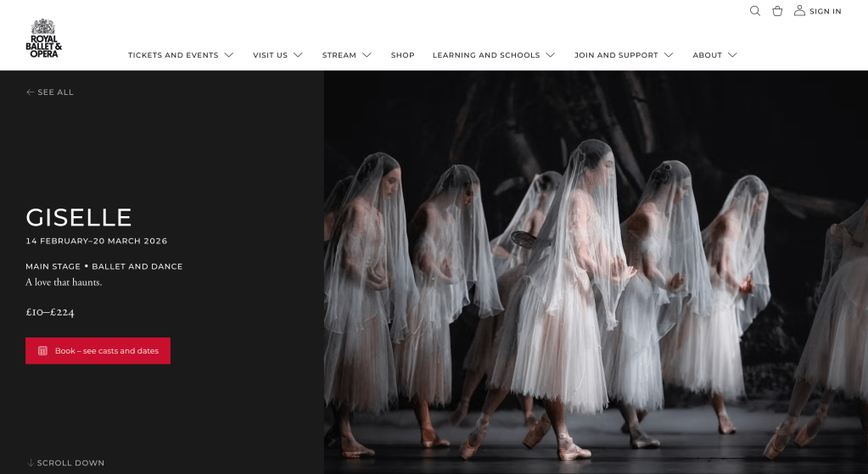The image size is (868, 474).
Task: Open the Stream dropdown chevron
Action: pos(367,55)
